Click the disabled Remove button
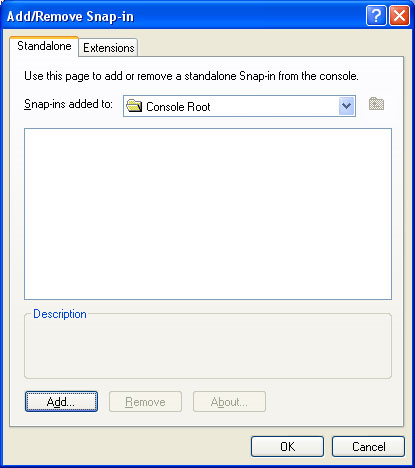Viewport: 415px width, 468px height. [145, 402]
